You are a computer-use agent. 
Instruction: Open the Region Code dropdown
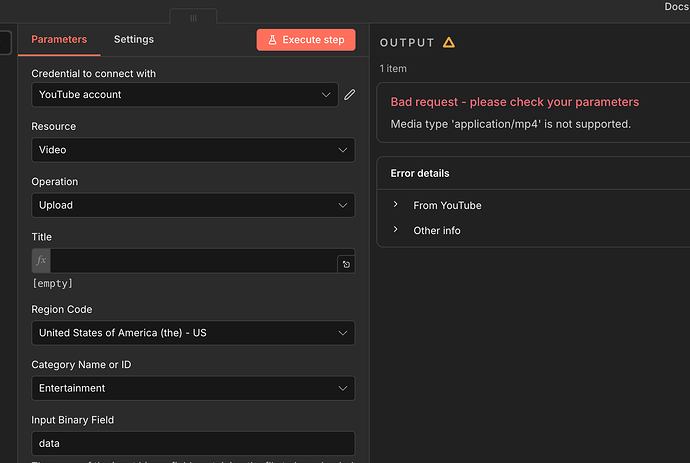[x=192, y=333]
